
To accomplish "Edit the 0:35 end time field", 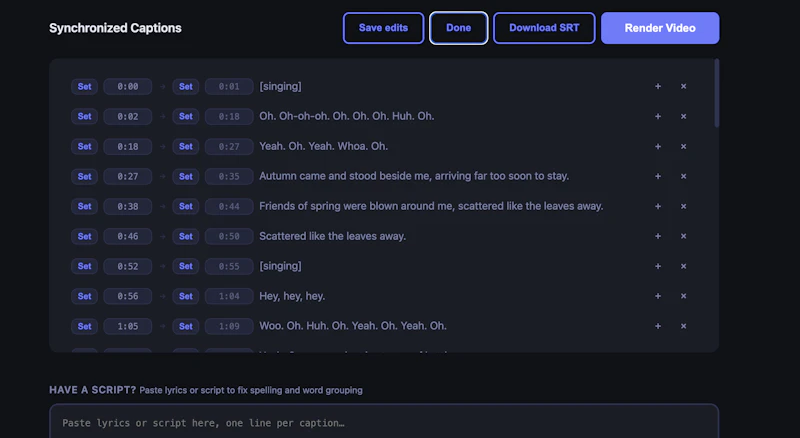I will click(229, 176).
